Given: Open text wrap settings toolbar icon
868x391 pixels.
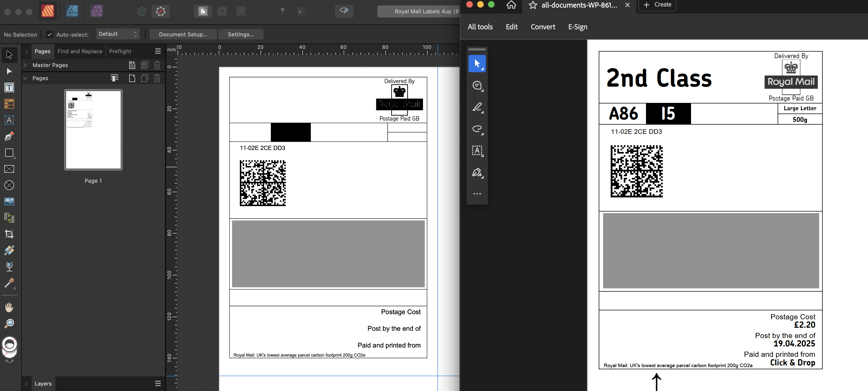Looking at the screenshot, I should coord(302,11).
